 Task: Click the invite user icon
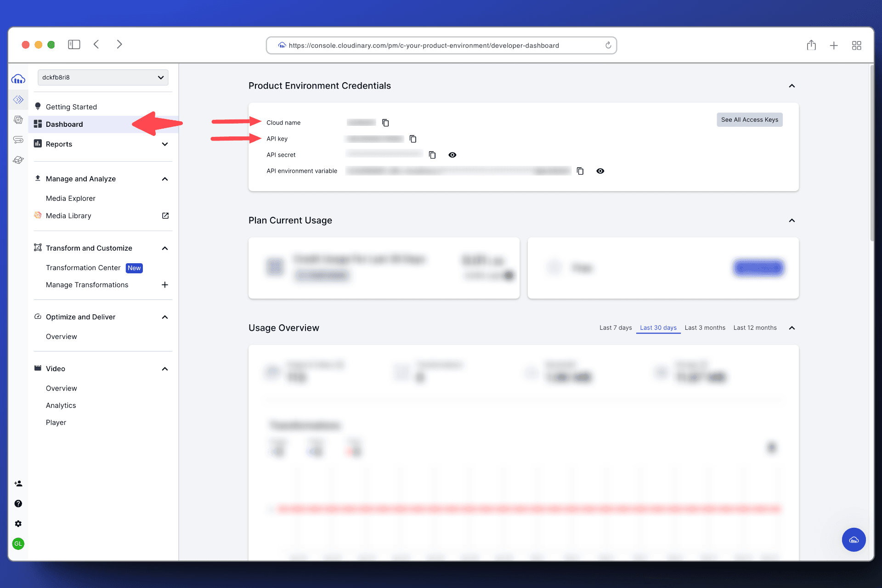coord(18,483)
